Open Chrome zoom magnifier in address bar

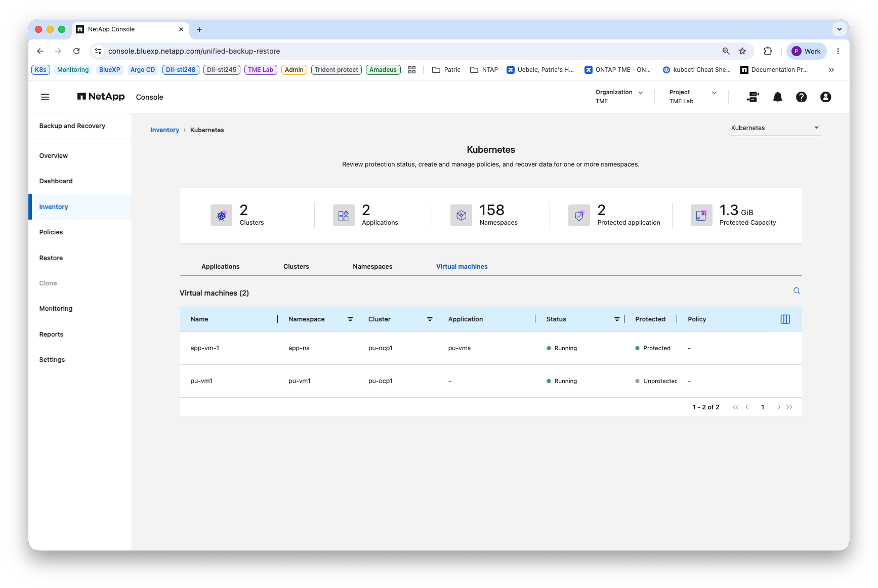(x=726, y=51)
